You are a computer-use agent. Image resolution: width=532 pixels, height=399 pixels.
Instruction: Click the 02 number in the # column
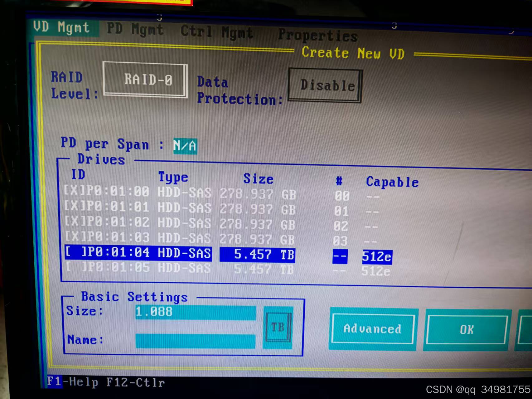click(x=341, y=226)
